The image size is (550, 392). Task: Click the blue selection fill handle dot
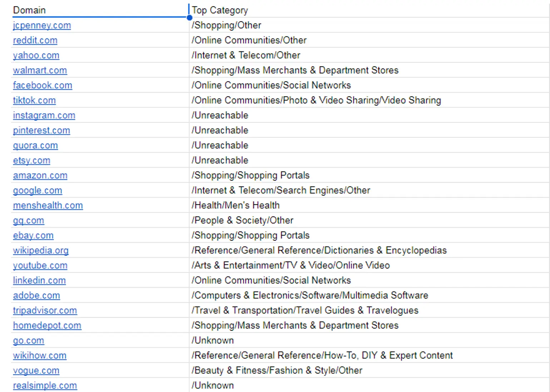[x=189, y=18]
